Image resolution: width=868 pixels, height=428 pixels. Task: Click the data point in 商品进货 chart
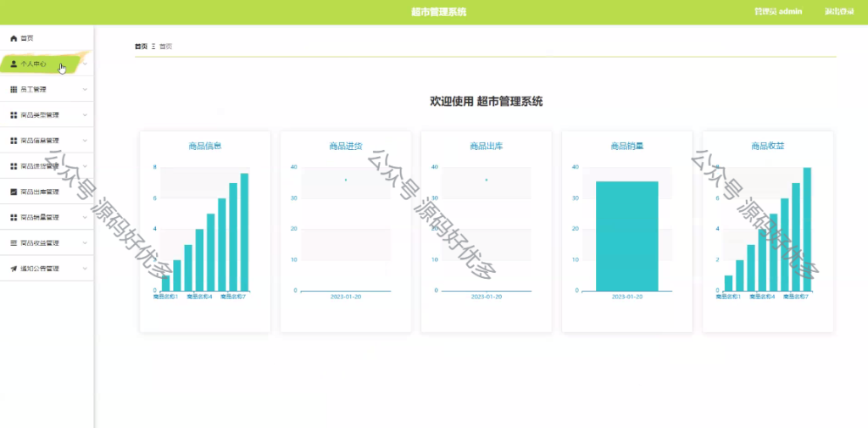click(346, 180)
